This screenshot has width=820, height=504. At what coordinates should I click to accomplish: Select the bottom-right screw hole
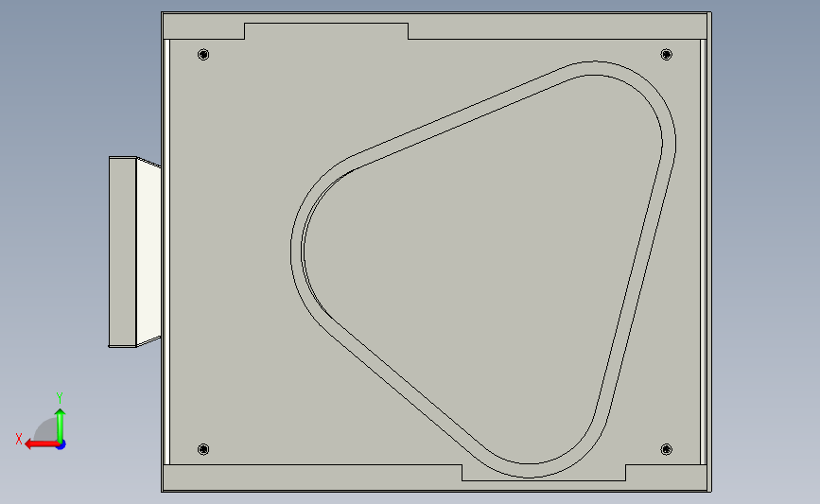666,449
